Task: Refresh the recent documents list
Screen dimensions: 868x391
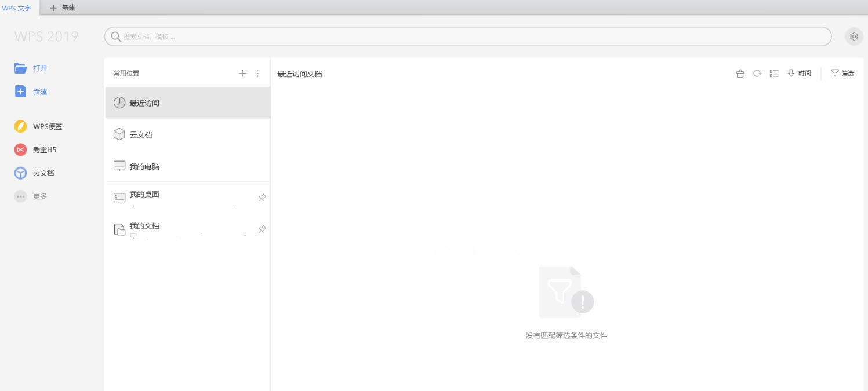Action: point(757,74)
